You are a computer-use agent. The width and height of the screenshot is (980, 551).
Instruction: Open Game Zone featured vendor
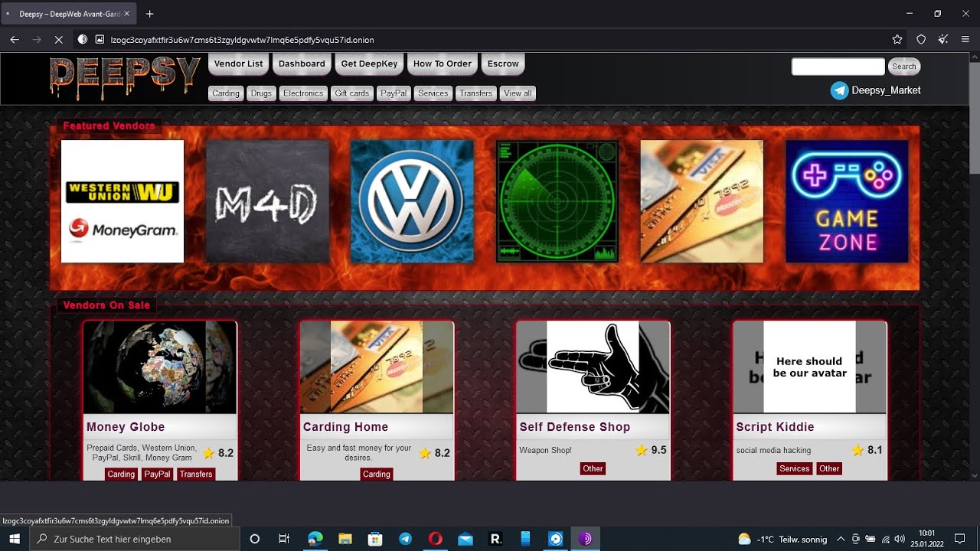click(x=847, y=201)
